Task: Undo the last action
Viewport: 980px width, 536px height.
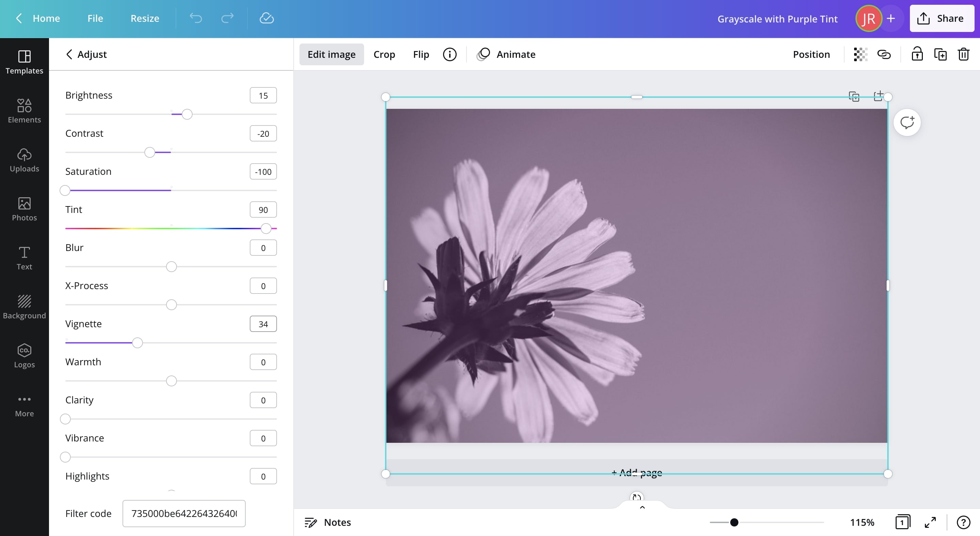Action: pyautogui.click(x=196, y=18)
